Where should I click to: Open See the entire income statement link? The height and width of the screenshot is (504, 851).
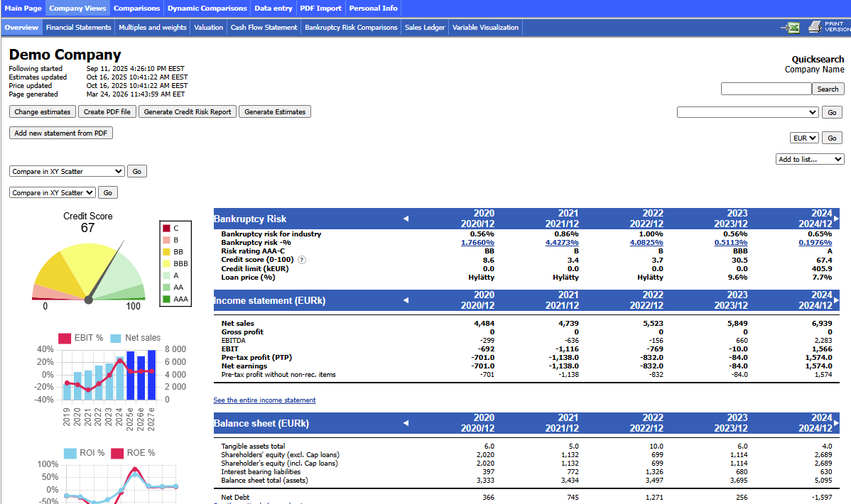pos(264,400)
